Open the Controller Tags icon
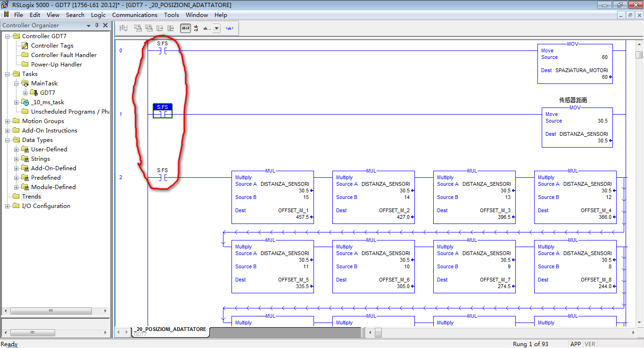 pos(25,46)
